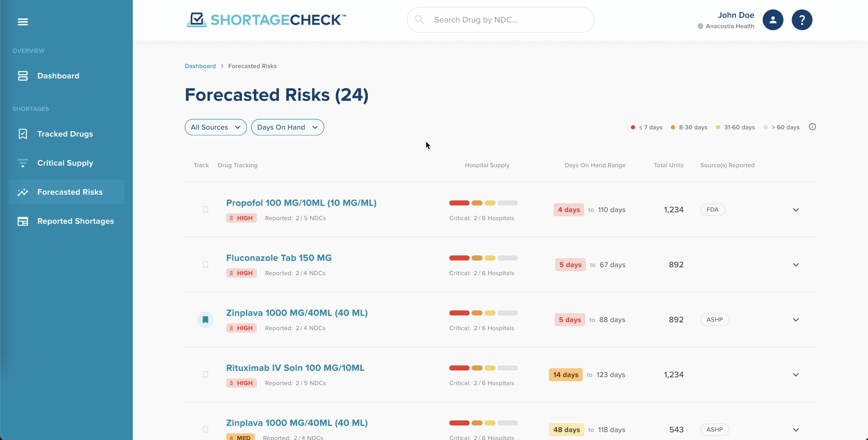Image resolution: width=868 pixels, height=440 pixels.
Task: Open the hamburger menu in sidebar
Action: (x=23, y=22)
